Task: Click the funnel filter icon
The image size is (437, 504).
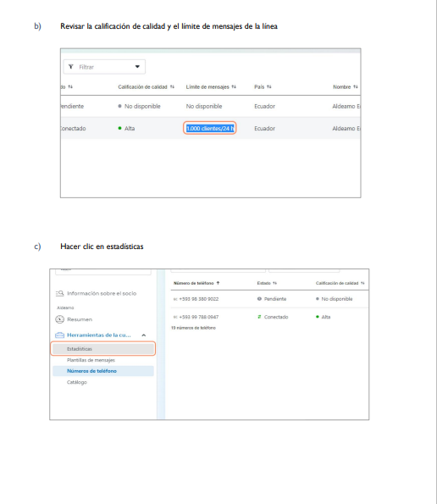Action: click(71, 67)
